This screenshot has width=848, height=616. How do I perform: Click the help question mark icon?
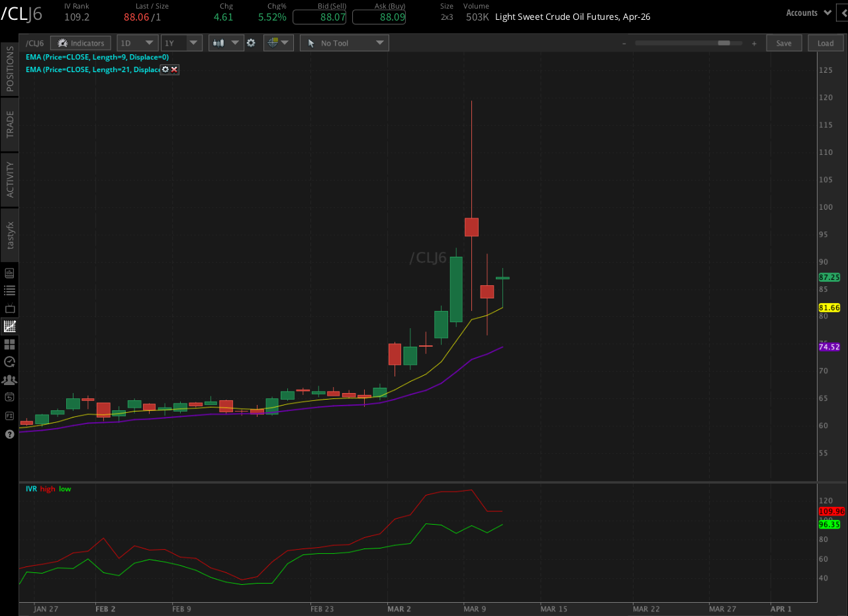(x=9, y=434)
